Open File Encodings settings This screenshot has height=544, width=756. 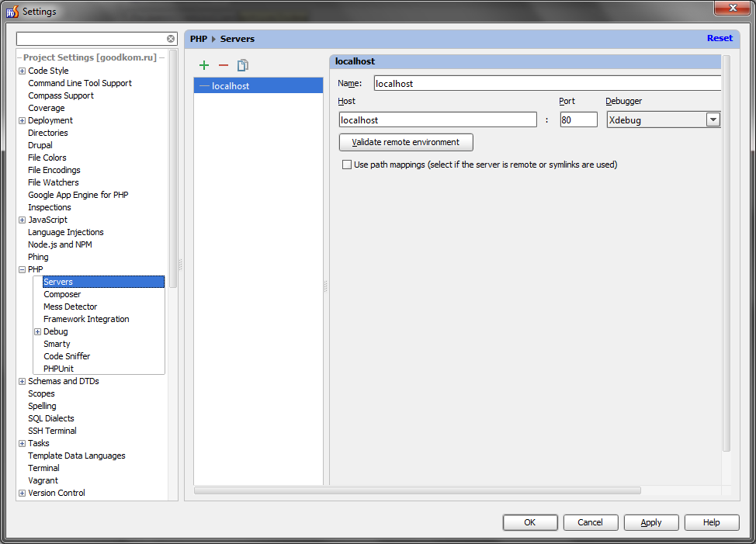pyautogui.click(x=54, y=170)
